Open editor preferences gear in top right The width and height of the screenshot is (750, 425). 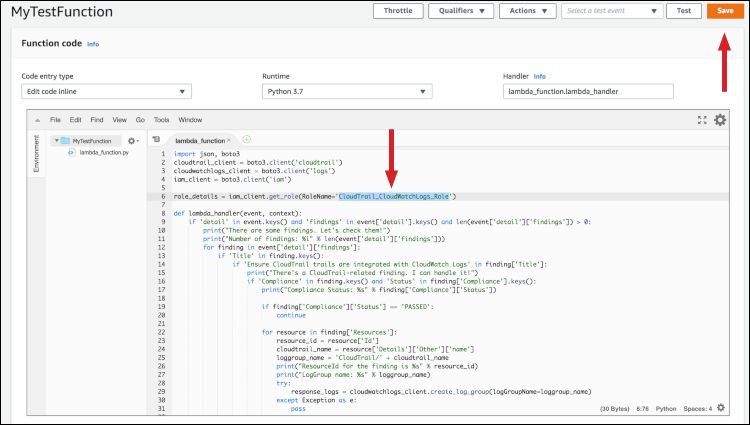coord(720,119)
